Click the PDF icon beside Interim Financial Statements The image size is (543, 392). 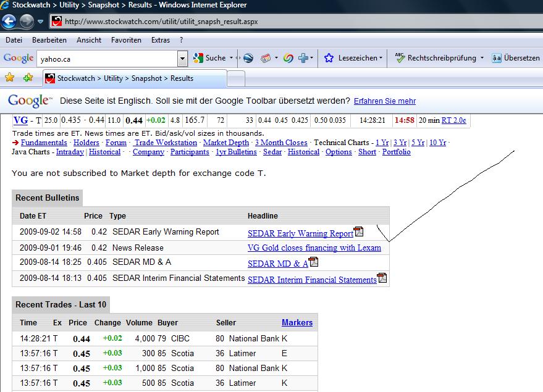382,278
